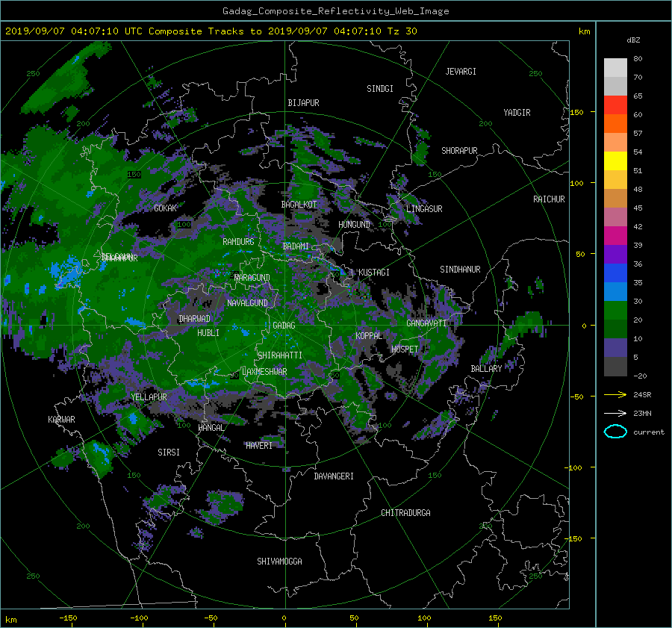
Task: Click the YELLAPUR city label
Action: 149,397
